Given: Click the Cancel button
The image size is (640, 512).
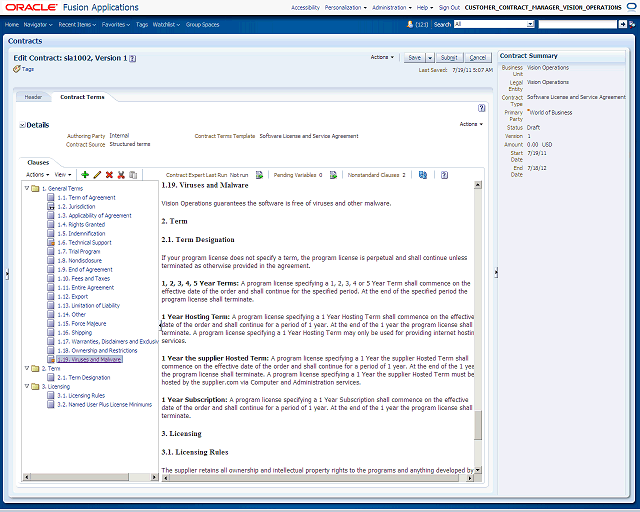Looking at the screenshot, I should (478, 58).
